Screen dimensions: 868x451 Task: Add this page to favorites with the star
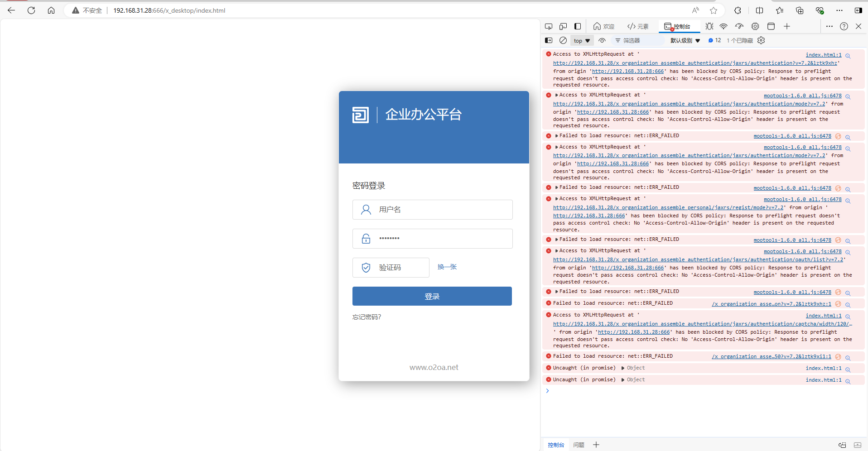pyautogui.click(x=714, y=10)
